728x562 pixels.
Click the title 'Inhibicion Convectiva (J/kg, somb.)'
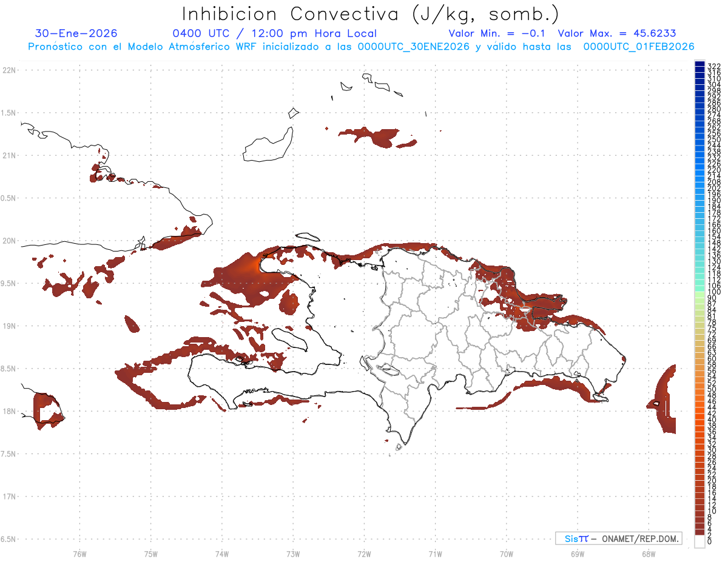[370, 14]
